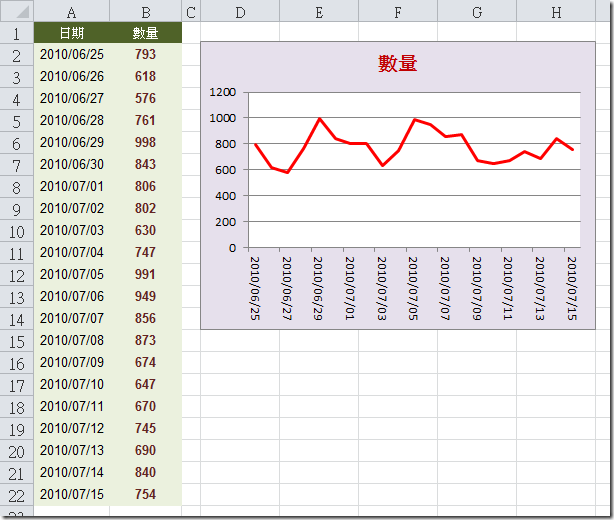Click the 數量 header cell in column B
This screenshot has width=614, height=520.
pos(145,32)
